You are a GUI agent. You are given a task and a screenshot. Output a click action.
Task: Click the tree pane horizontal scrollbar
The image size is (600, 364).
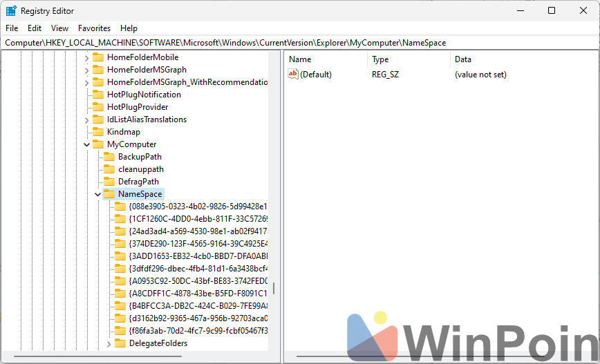(97, 356)
